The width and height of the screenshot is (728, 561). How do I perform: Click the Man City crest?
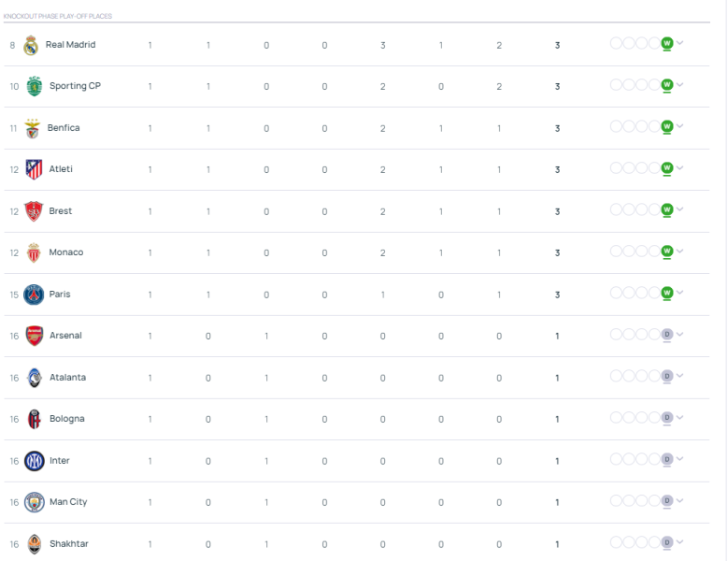(35, 502)
